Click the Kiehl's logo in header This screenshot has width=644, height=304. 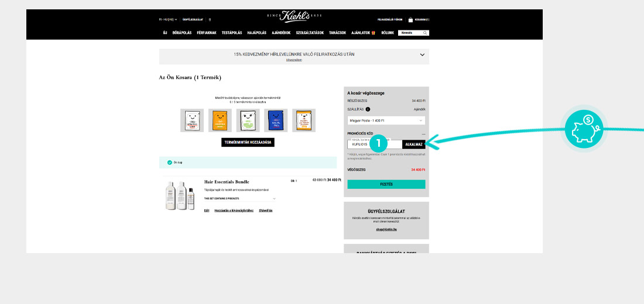click(x=294, y=17)
